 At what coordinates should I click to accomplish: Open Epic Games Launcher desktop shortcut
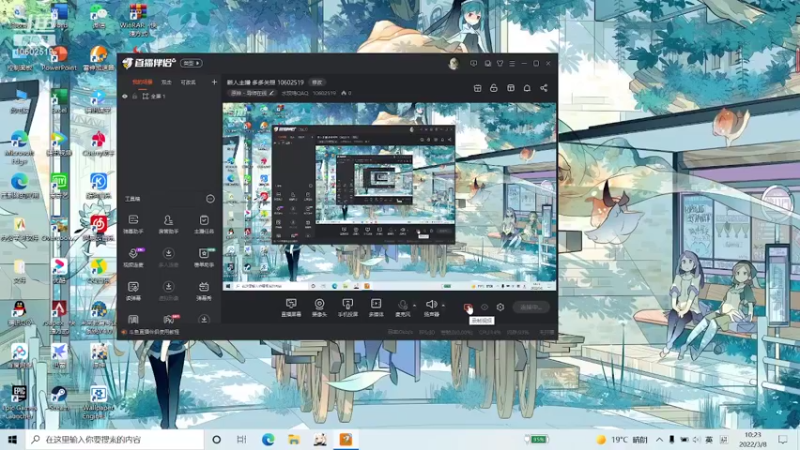click(19, 402)
